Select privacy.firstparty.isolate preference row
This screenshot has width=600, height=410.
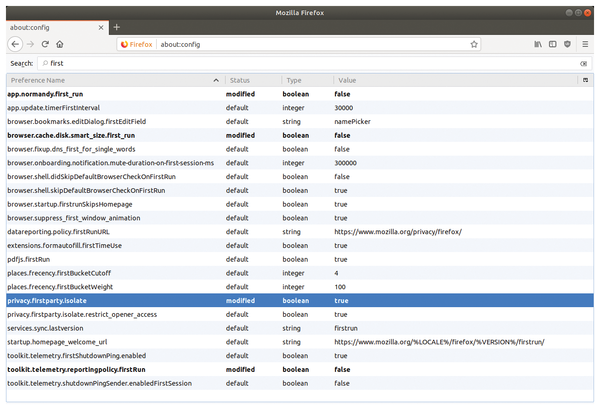(x=300, y=301)
